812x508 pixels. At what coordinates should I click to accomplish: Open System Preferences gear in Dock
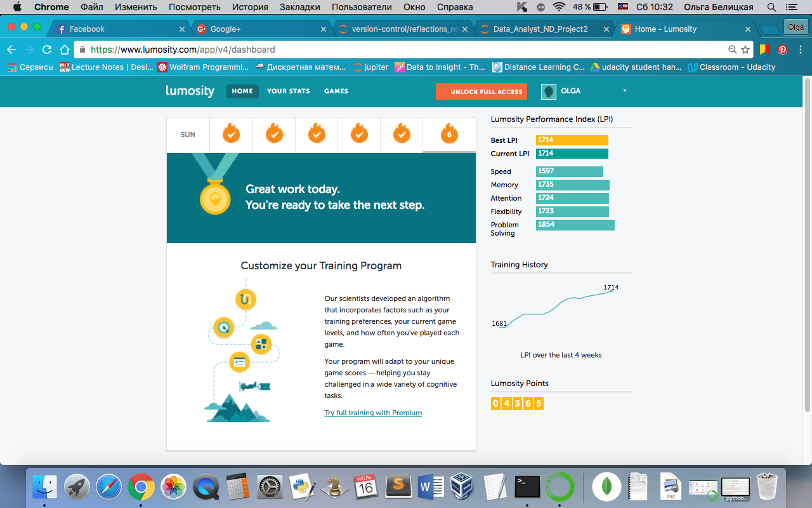tap(270, 487)
